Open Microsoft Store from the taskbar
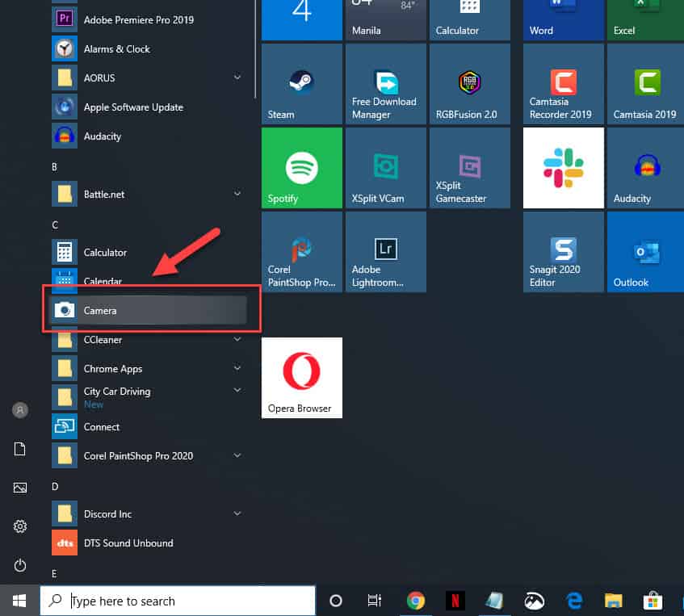The height and width of the screenshot is (616, 684). coord(653,601)
